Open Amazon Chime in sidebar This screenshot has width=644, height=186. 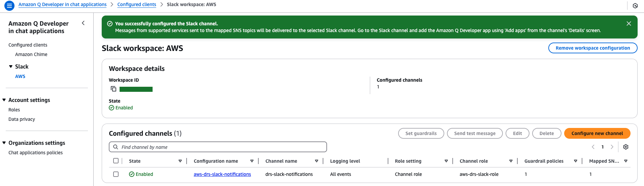click(31, 54)
